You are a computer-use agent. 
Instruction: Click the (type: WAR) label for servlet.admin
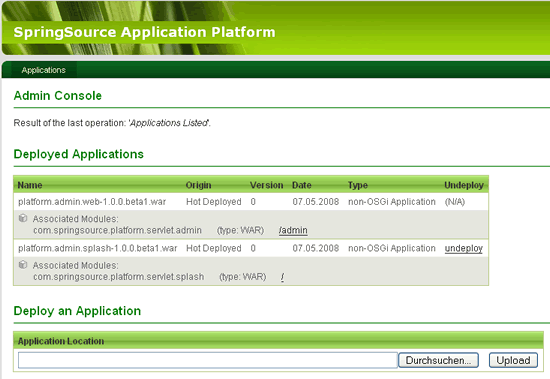241,230
